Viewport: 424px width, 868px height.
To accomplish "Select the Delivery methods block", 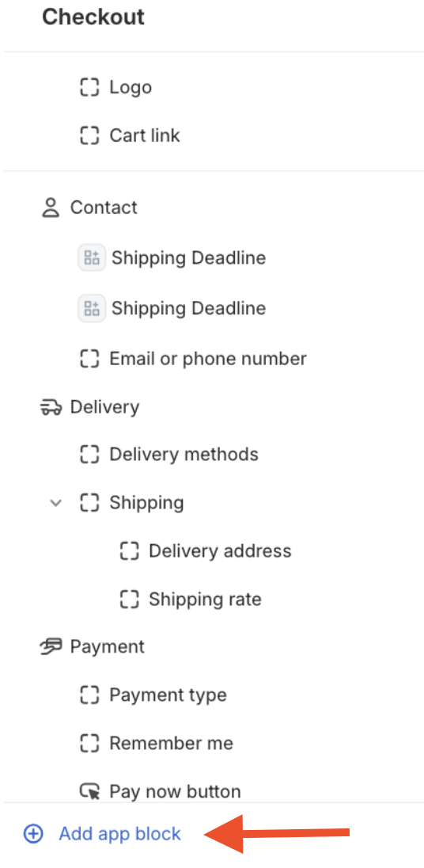I will point(184,455).
